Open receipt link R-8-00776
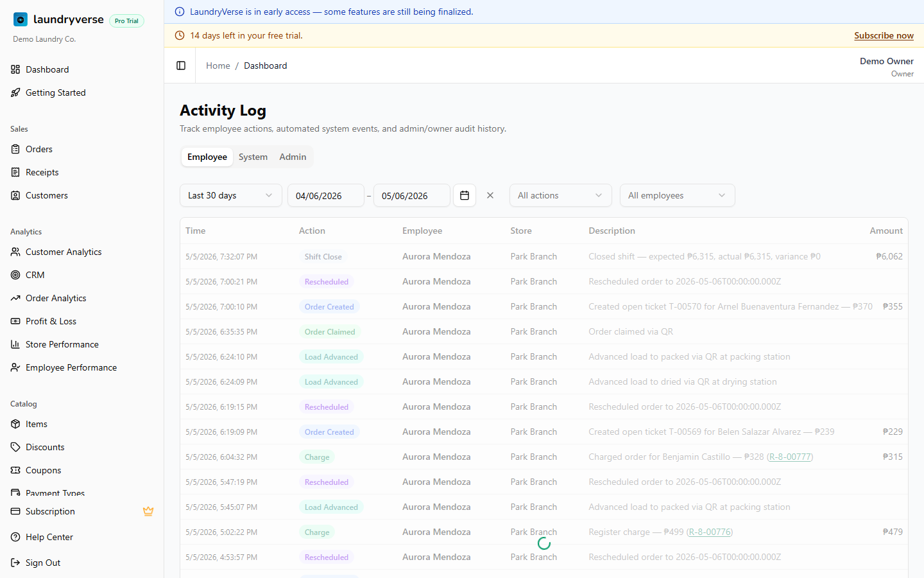Image resolution: width=924 pixels, height=578 pixels. (x=710, y=532)
